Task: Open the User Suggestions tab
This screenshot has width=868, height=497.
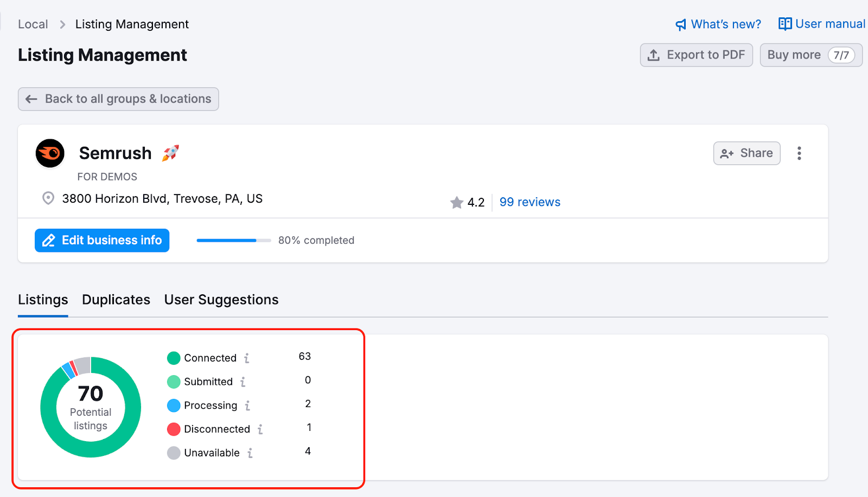Action: pyautogui.click(x=221, y=300)
